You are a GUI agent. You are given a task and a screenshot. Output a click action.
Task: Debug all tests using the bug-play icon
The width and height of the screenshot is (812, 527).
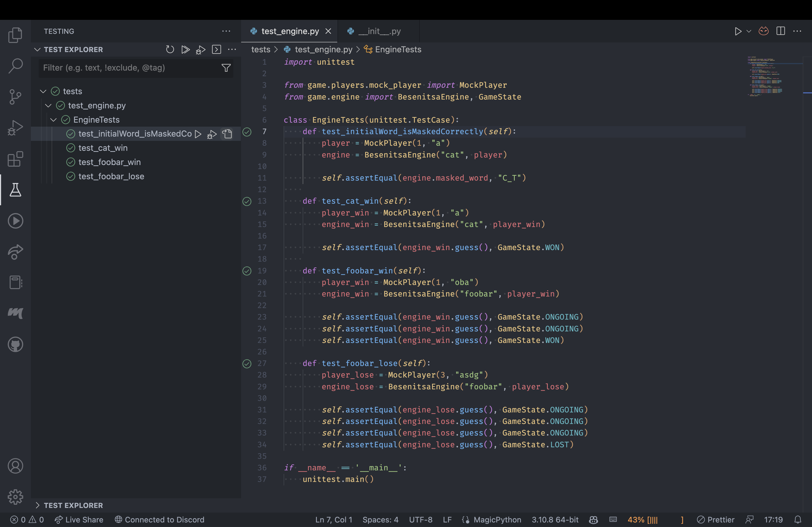tap(200, 49)
